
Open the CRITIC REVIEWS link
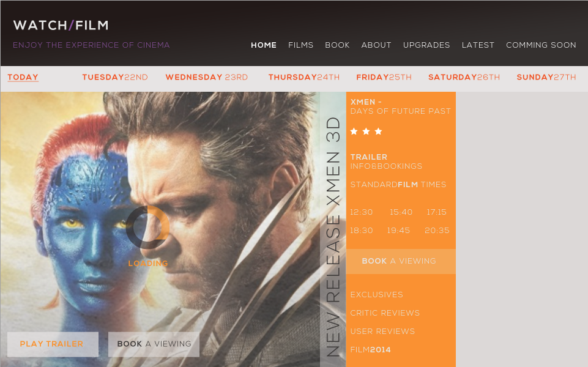(385, 313)
